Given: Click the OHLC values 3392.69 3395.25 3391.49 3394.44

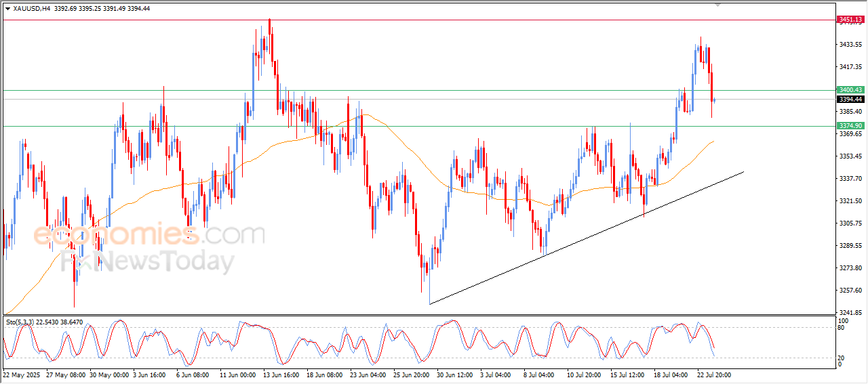Looking at the screenshot, I should [x=102, y=9].
